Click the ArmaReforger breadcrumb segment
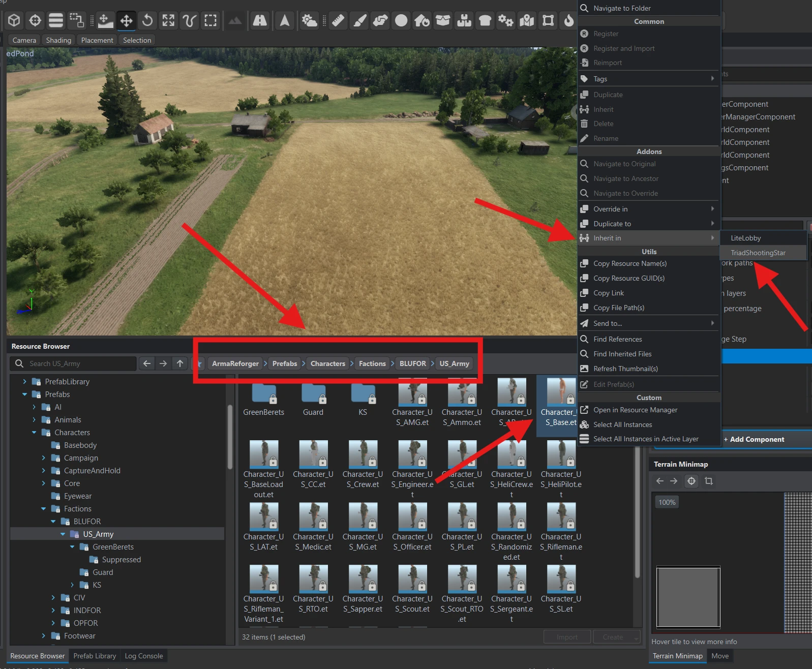Viewport: 812px width, 669px height. (235, 363)
